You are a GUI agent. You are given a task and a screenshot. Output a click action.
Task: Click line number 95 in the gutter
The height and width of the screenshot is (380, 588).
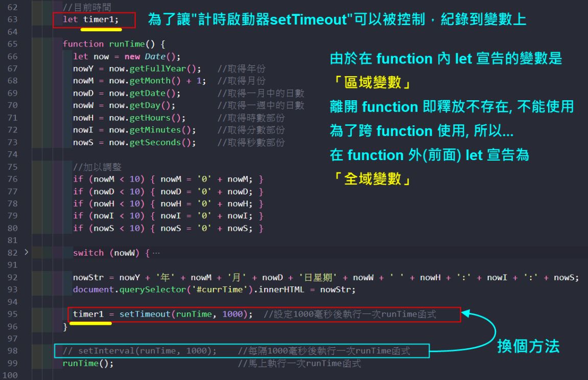coord(12,314)
